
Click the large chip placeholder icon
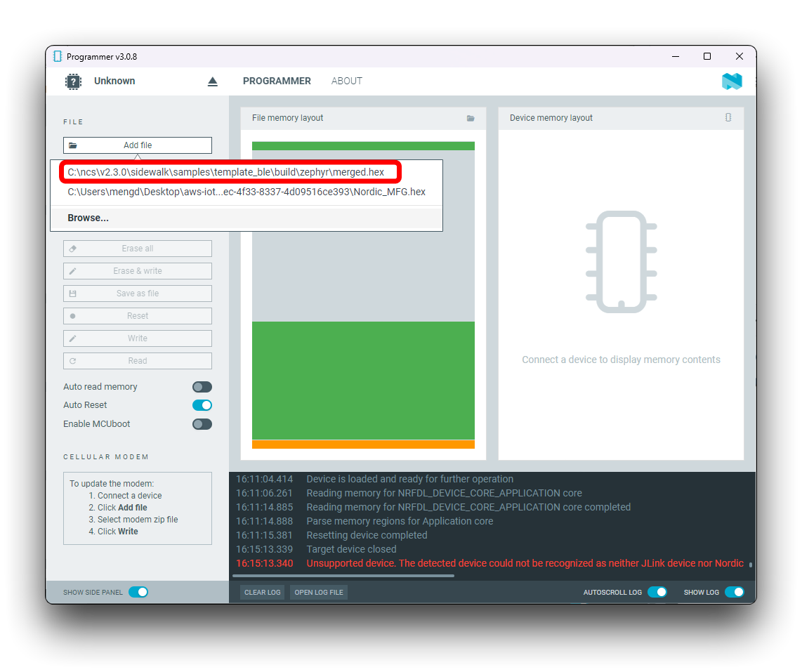(x=621, y=262)
